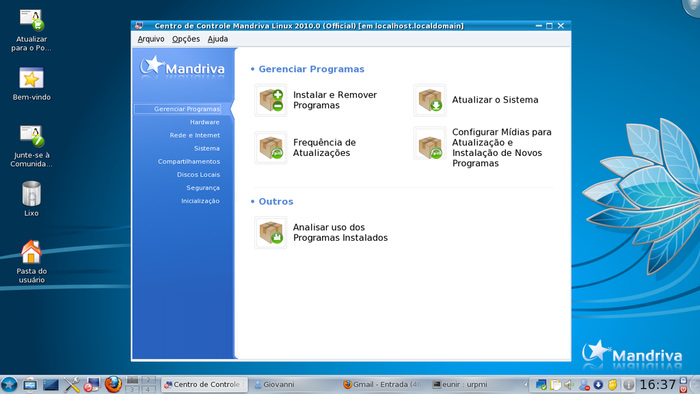Open the Compartilhamentos sidebar section

click(x=189, y=162)
